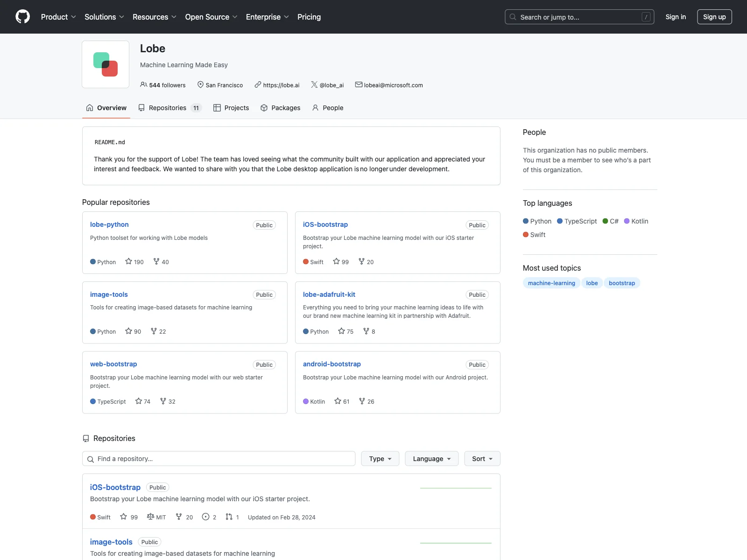The image size is (747, 560).
Task: Open the web-bootstrap repository link
Action: (113, 364)
